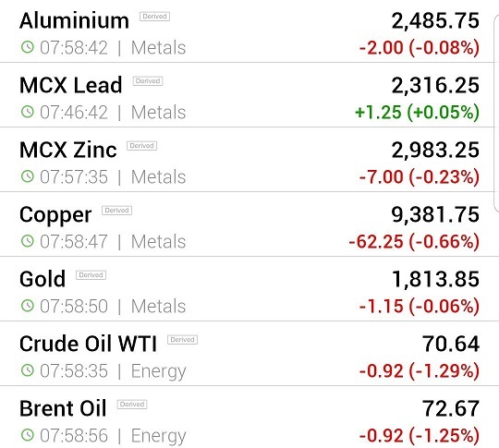Click the clock icon under Crude Oil WTI
Viewport: 499px width, 448px height.
pos(28,370)
